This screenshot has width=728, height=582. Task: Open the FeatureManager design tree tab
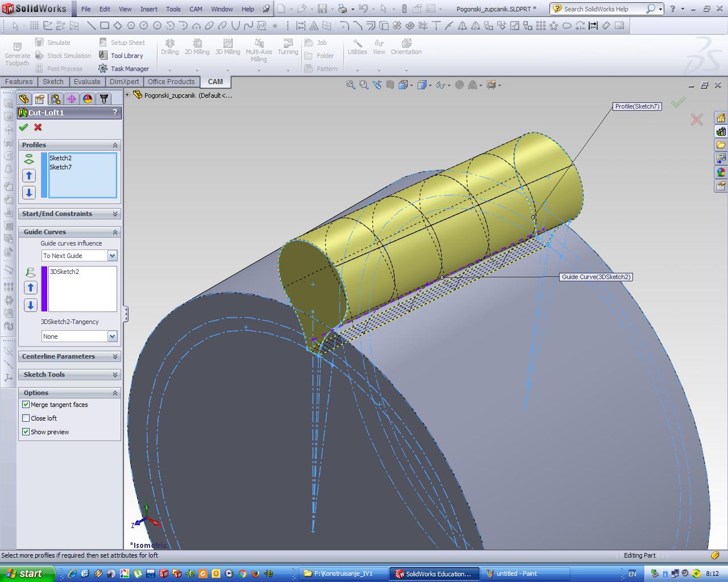24,99
